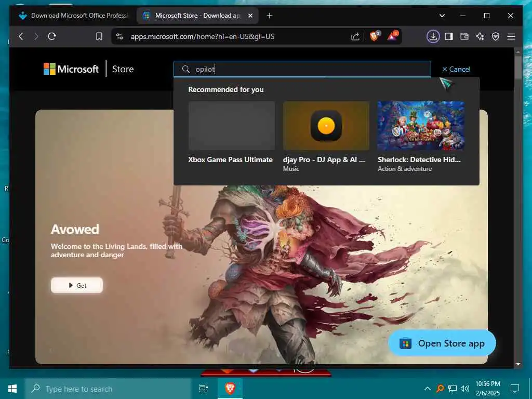The width and height of the screenshot is (532, 399).
Task: Click the 'Action & adventure' category label
Action: 404,169
